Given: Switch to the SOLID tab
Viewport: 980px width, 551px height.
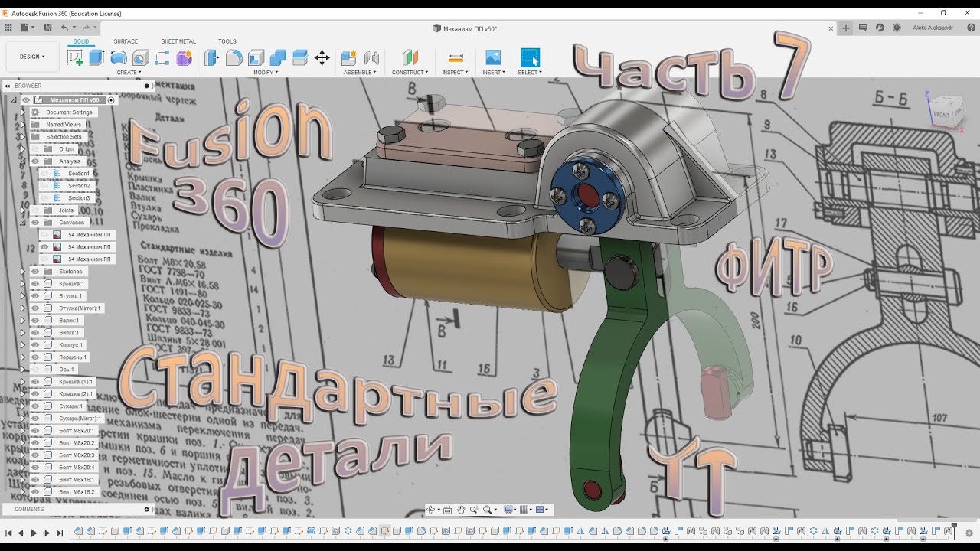Looking at the screenshot, I should point(81,41).
